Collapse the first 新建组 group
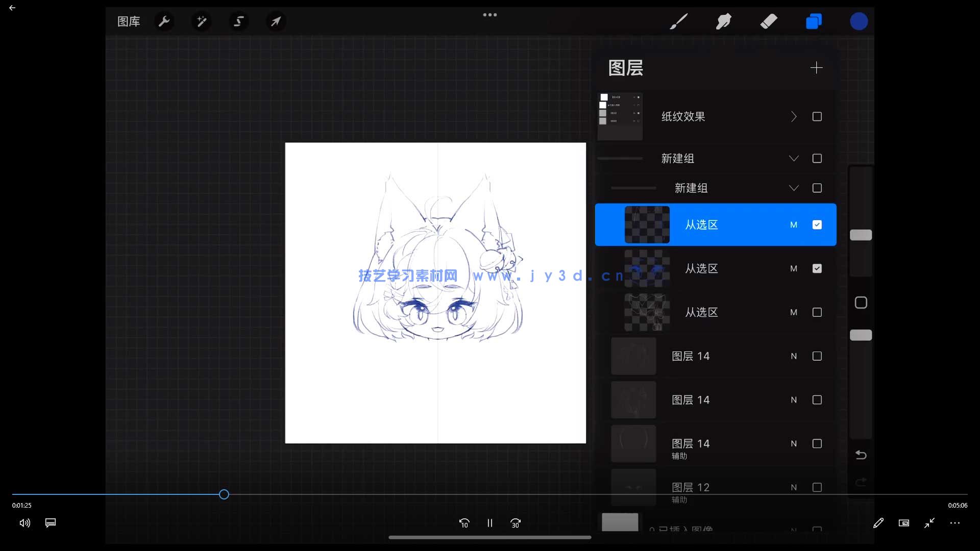 794,159
